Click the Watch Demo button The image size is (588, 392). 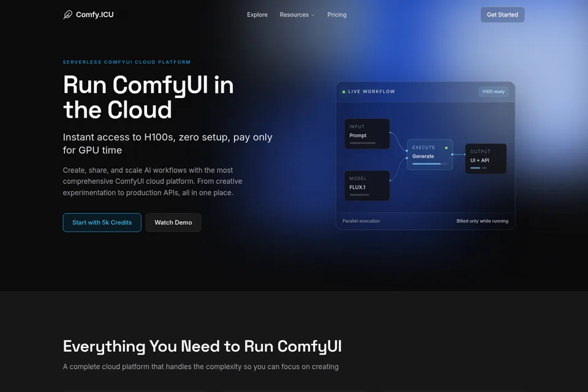[x=173, y=222]
